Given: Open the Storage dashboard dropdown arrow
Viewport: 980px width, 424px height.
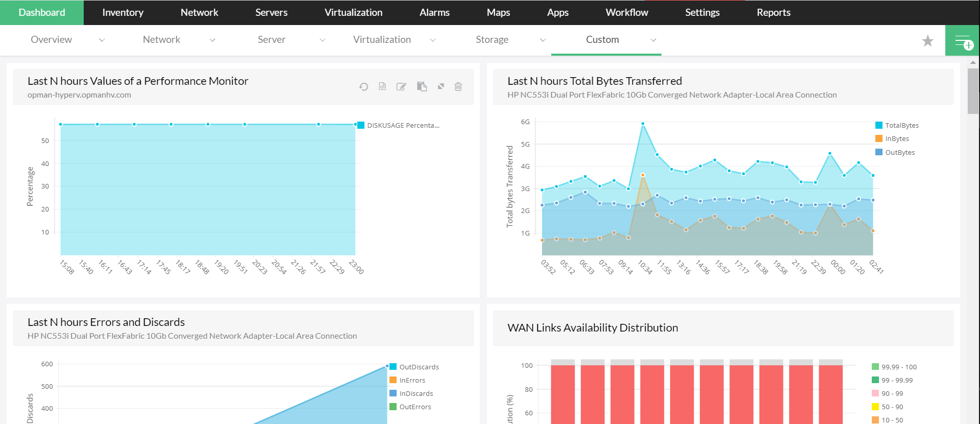Looking at the screenshot, I should tap(543, 40).
